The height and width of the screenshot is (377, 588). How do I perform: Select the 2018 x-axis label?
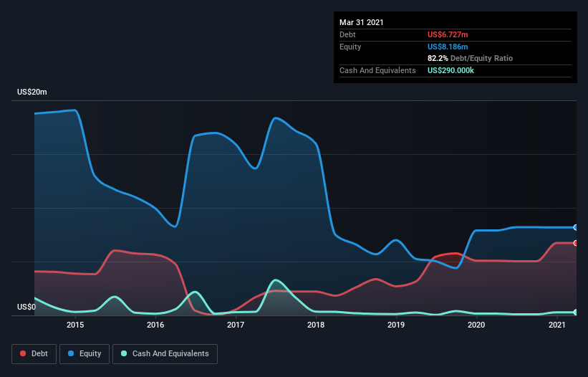pos(316,325)
